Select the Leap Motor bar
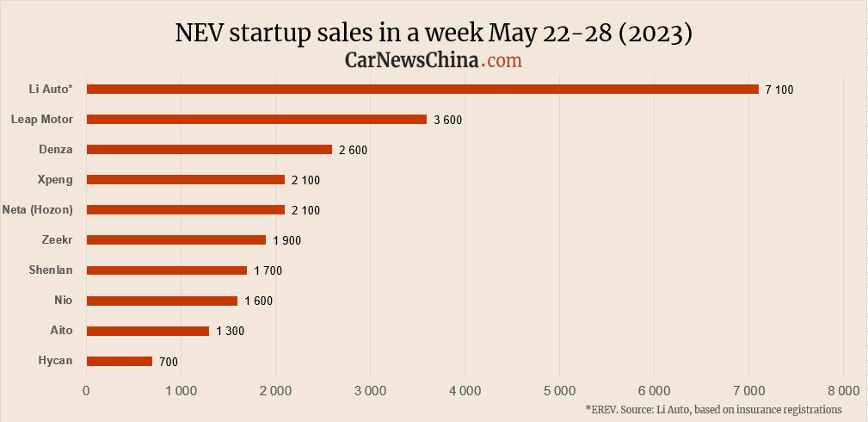Viewport: 868px width, 422px height. click(256, 120)
